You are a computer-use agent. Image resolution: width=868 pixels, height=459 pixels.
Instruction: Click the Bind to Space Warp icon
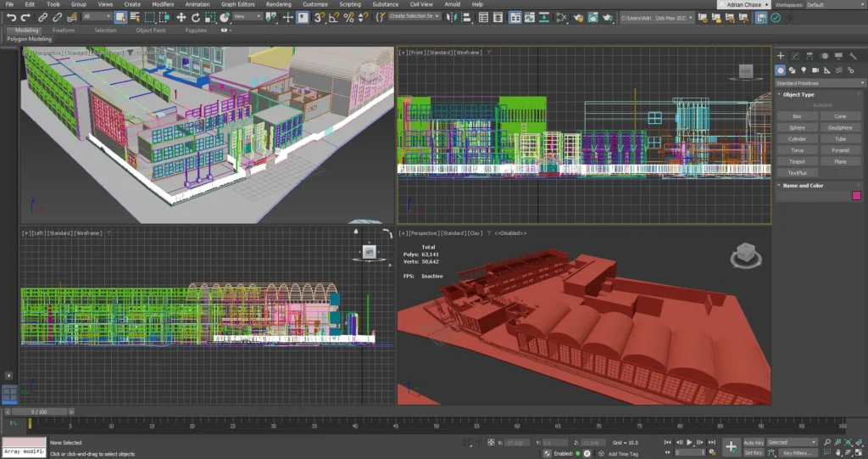[71, 18]
